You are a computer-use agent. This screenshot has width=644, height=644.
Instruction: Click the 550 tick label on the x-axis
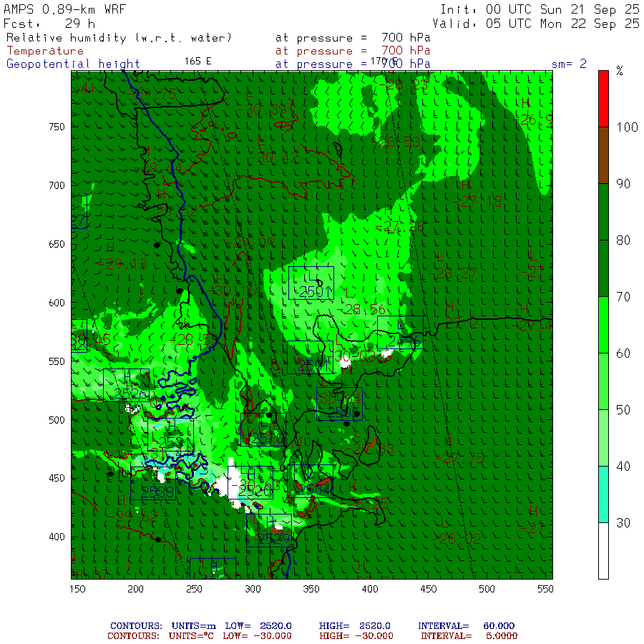pos(545,588)
